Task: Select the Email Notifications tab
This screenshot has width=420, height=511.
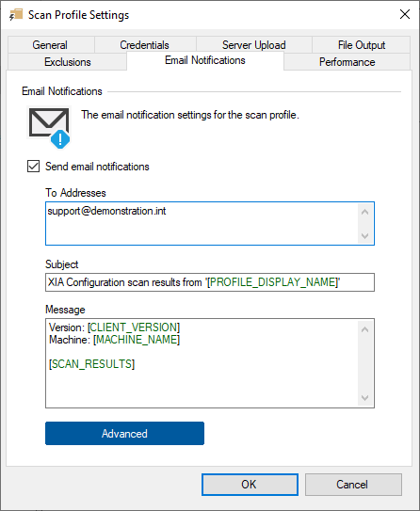Action: point(205,60)
